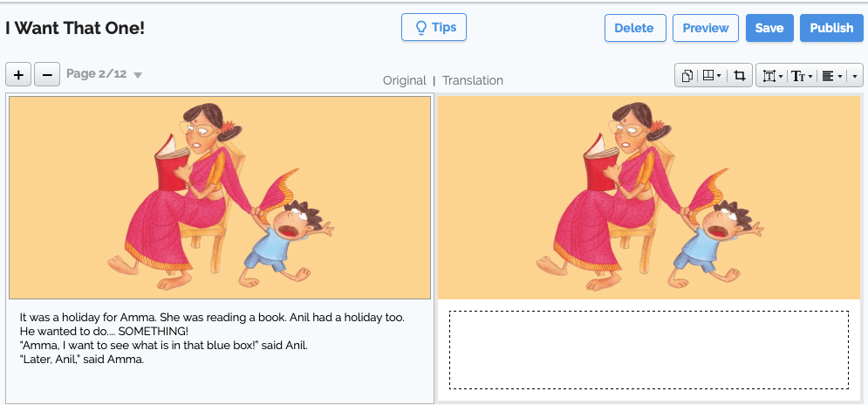The image size is (868, 405).
Task: Open the page layout dropdown arrow
Action: tap(719, 77)
